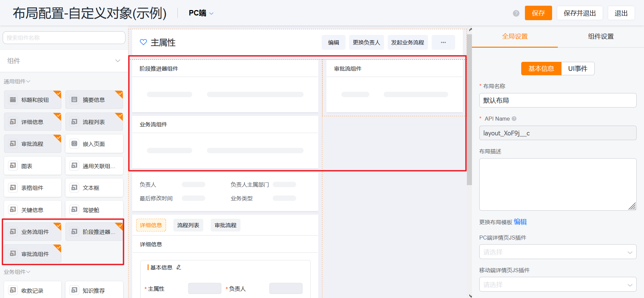
Task: Click the 退出 button
Action: coord(621,13)
